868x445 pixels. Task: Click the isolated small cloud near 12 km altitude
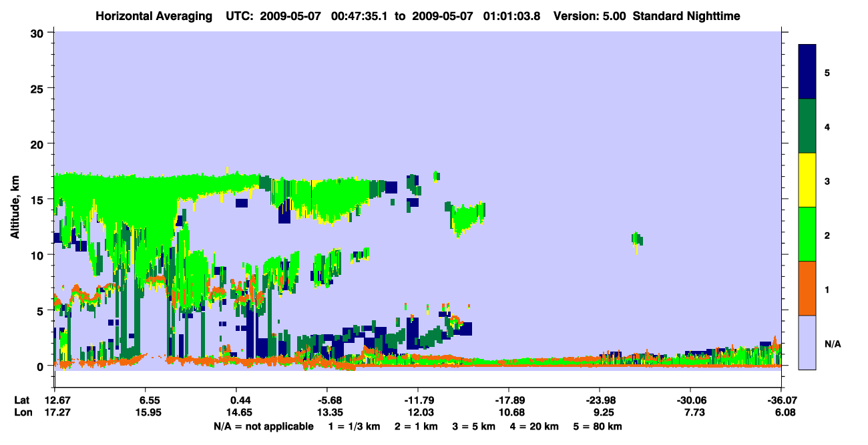pyautogui.click(x=637, y=240)
